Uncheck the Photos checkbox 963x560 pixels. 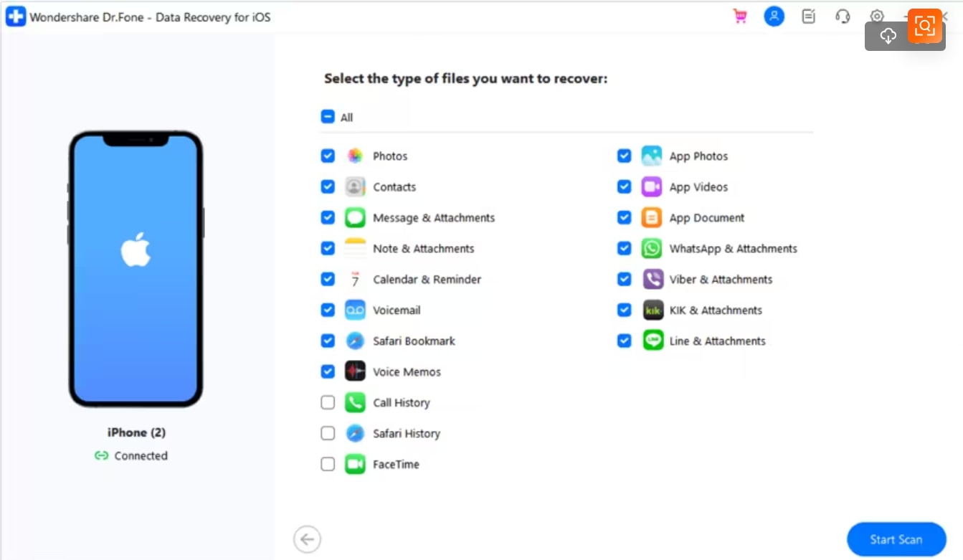click(328, 156)
